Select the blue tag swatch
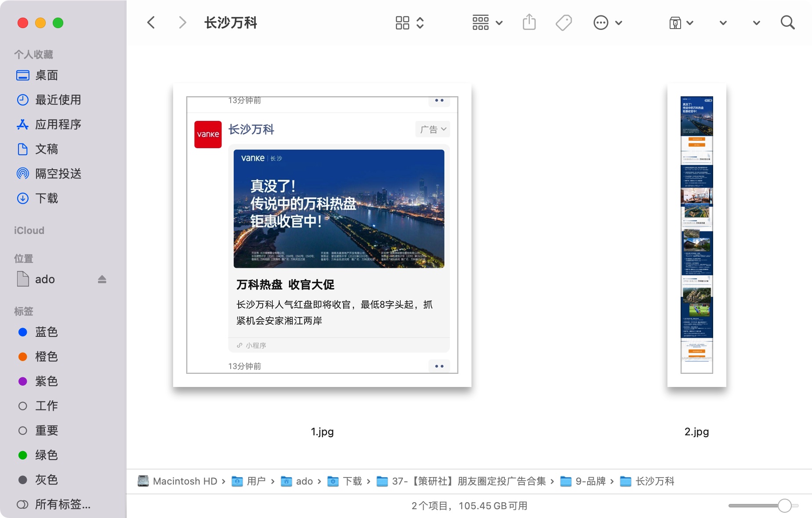The height and width of the screenshot is (518, 812). tap(23, 332)
